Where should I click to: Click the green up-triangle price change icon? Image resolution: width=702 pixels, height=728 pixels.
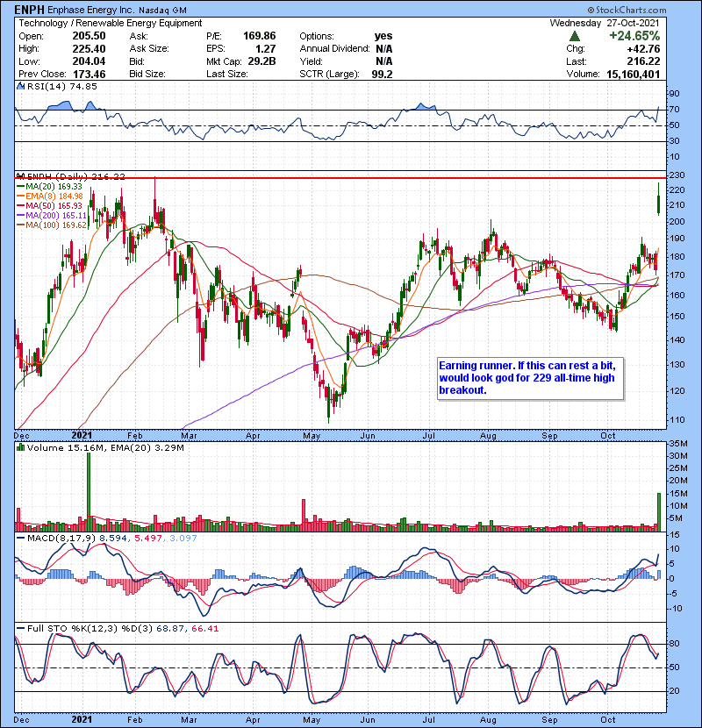[x=575, y=36]
